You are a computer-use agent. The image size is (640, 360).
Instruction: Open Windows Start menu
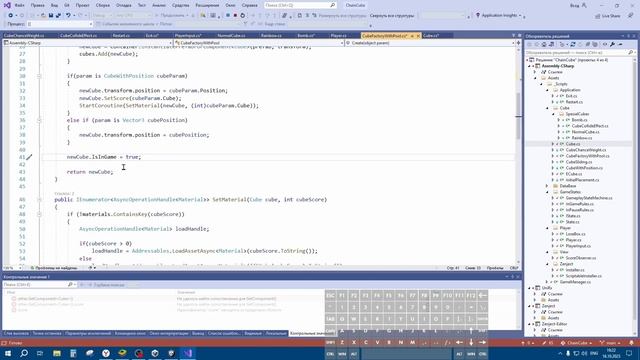[x=8, y=353]
